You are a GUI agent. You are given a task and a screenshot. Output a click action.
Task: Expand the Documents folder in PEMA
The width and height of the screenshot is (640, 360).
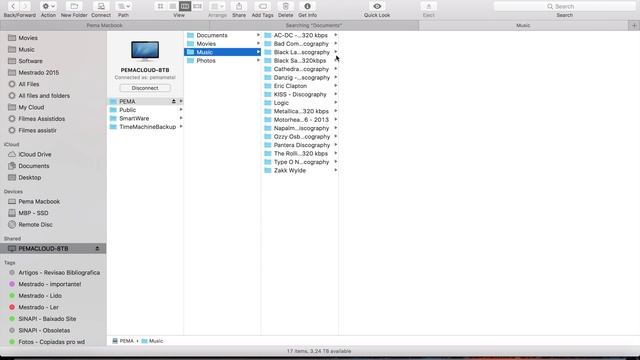tap(258, 35)
